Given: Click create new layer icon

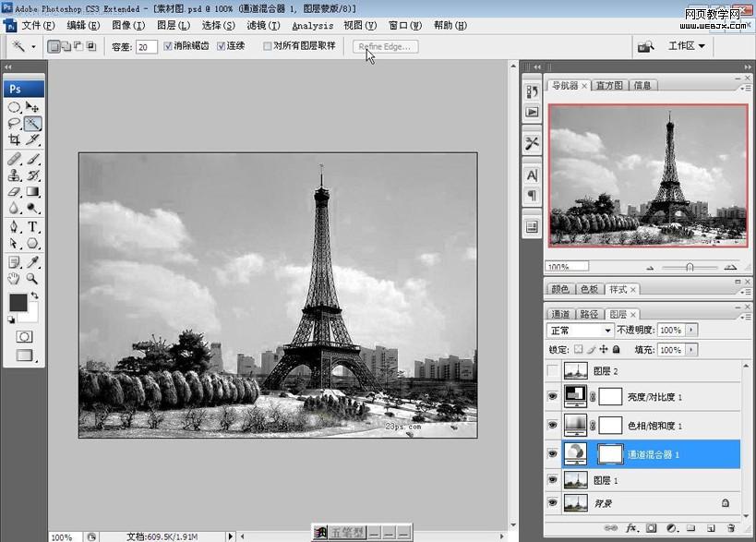Looking at the screenshot, I should point(711,528).
